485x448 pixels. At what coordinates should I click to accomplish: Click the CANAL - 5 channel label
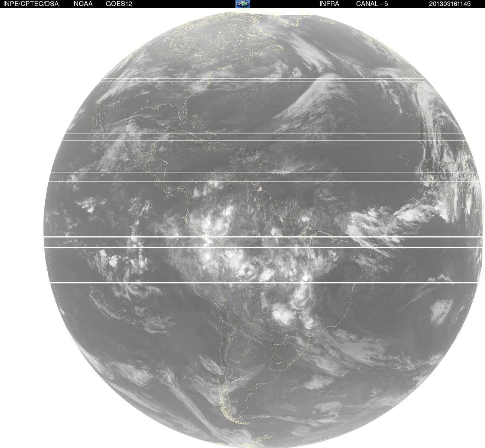pos(372,4)
